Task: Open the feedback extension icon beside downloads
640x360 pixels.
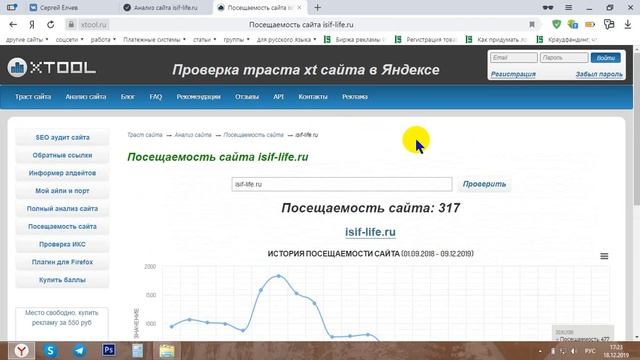Action: (609, 24)
